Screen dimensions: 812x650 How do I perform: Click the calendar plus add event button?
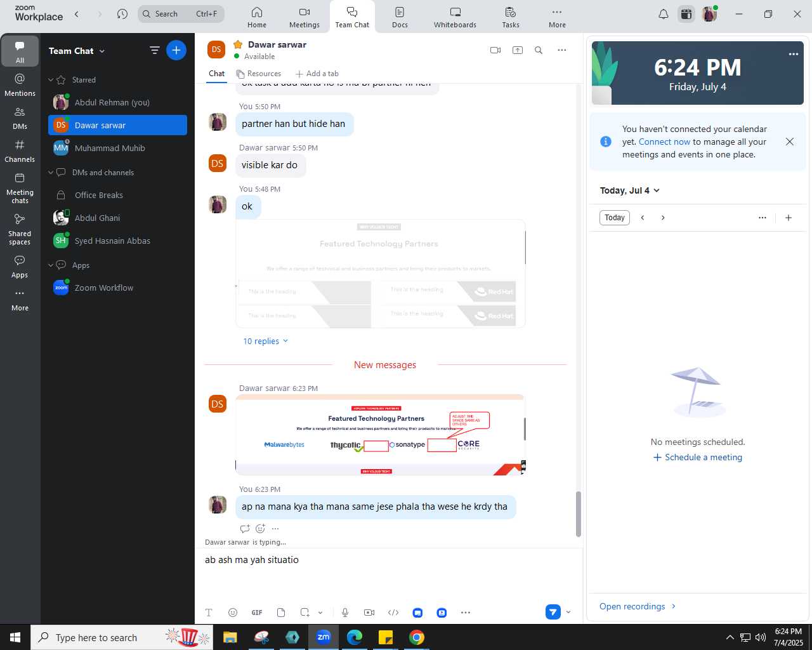[x=789, y=218]
